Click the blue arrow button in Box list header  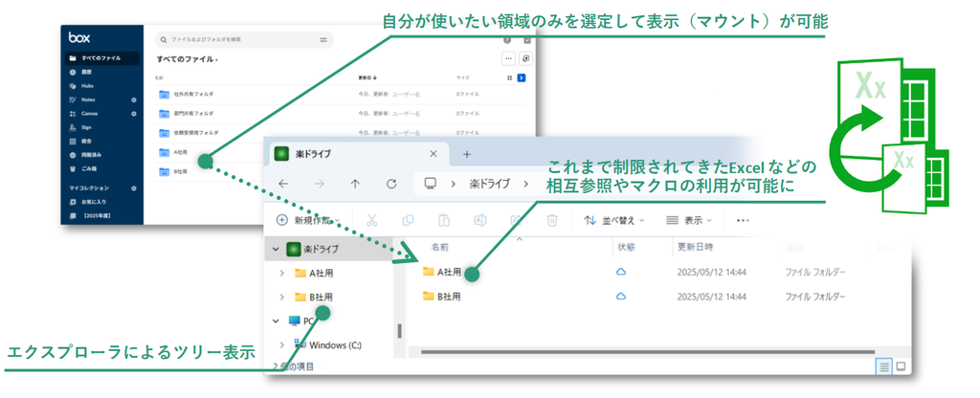click(522, 78)
